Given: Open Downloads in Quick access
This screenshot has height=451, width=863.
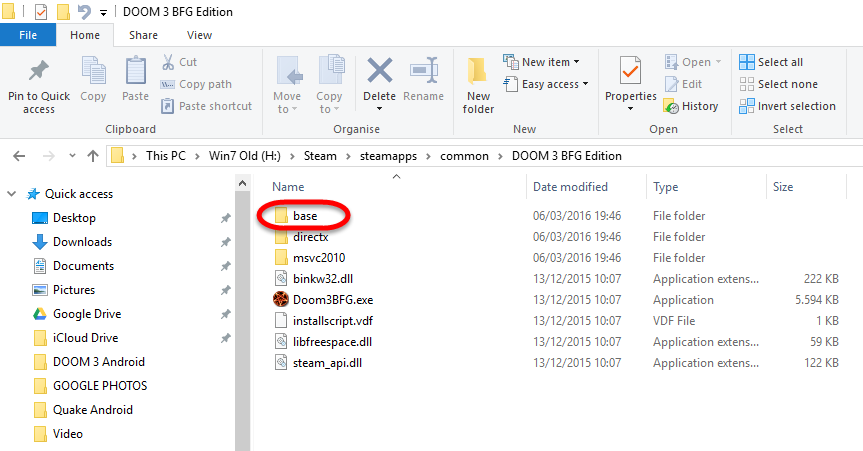Looking at the screenshot, I should click(72, 242).
